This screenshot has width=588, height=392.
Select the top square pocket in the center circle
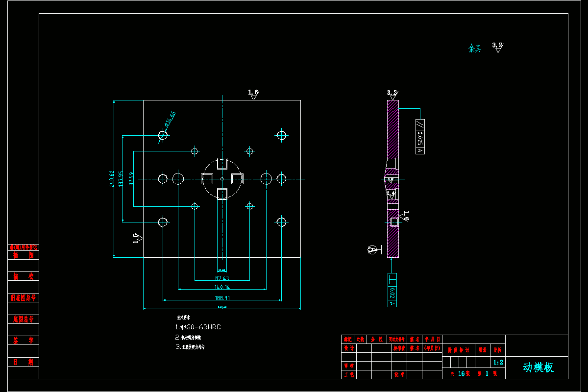[x=222, y=164]
